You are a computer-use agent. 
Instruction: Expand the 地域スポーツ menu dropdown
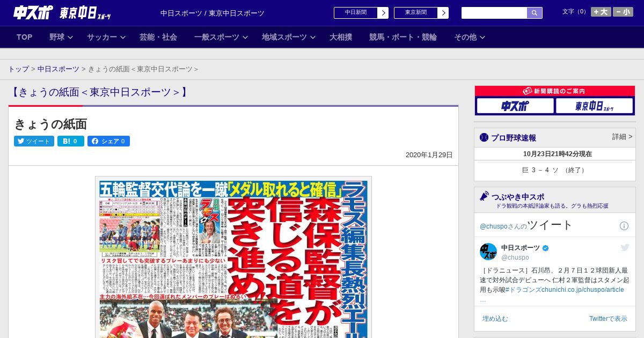288,37
